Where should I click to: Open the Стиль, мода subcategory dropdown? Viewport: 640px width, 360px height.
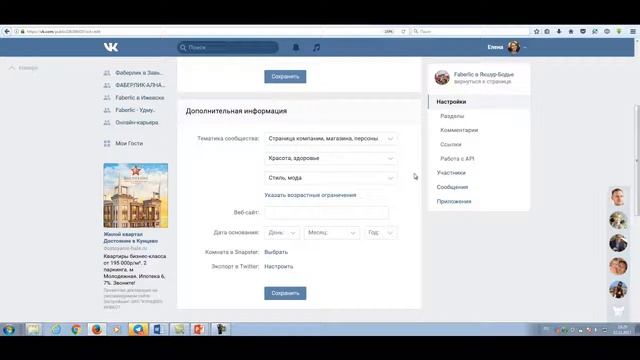tap(331, 178)
